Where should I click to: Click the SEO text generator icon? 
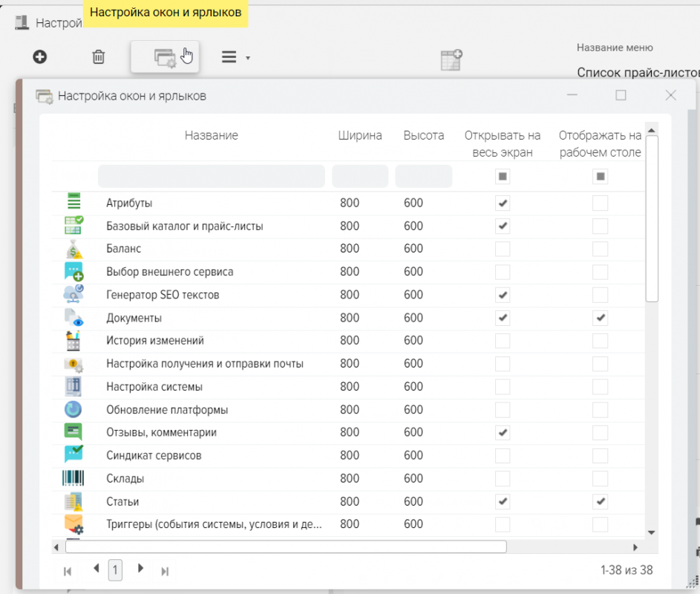click(73, 295)
